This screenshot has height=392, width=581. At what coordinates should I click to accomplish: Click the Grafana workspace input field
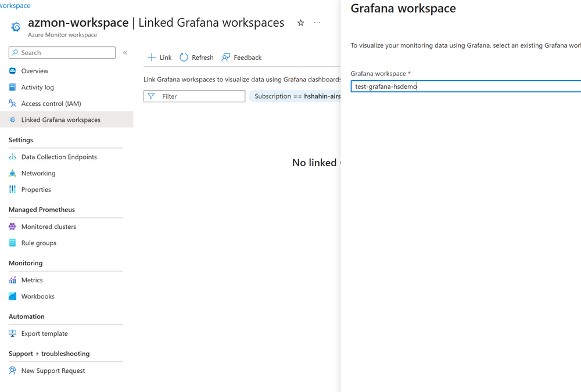[465, 86]
